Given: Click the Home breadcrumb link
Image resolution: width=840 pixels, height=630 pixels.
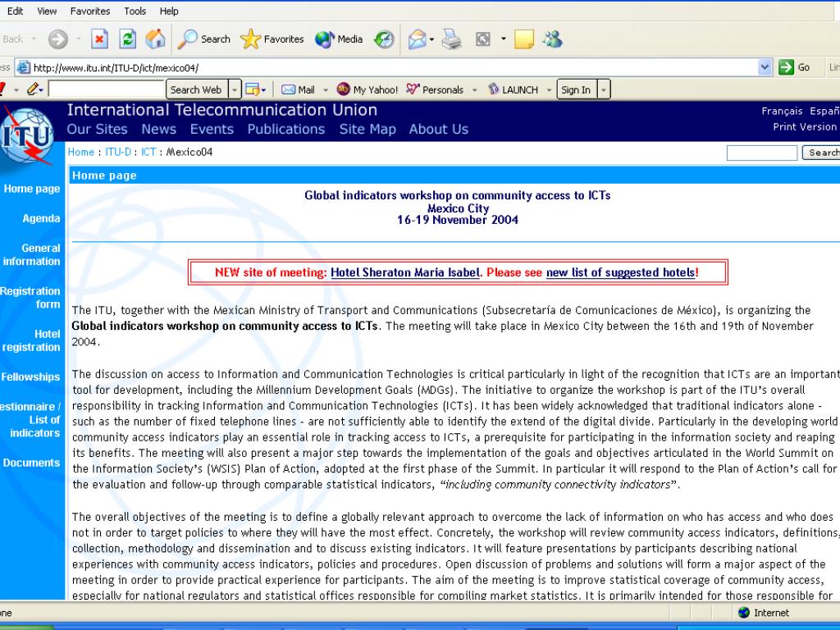Looking at the screenshot, I should (x=81, y=152).
